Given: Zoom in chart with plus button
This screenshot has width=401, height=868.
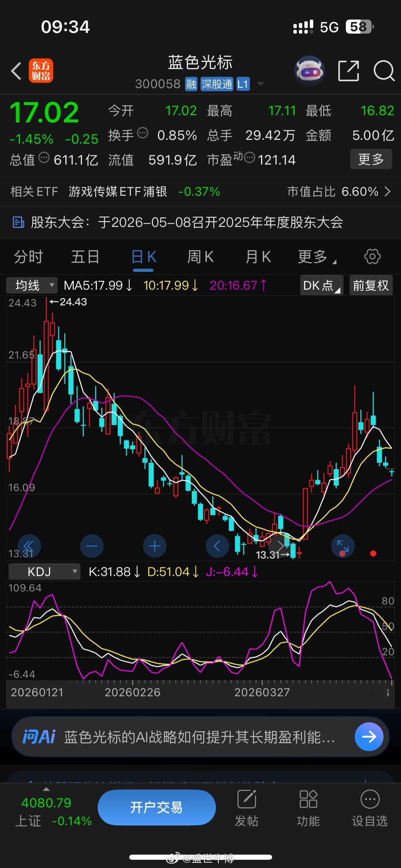Looking at the screenshot, I should click(155, 546).
